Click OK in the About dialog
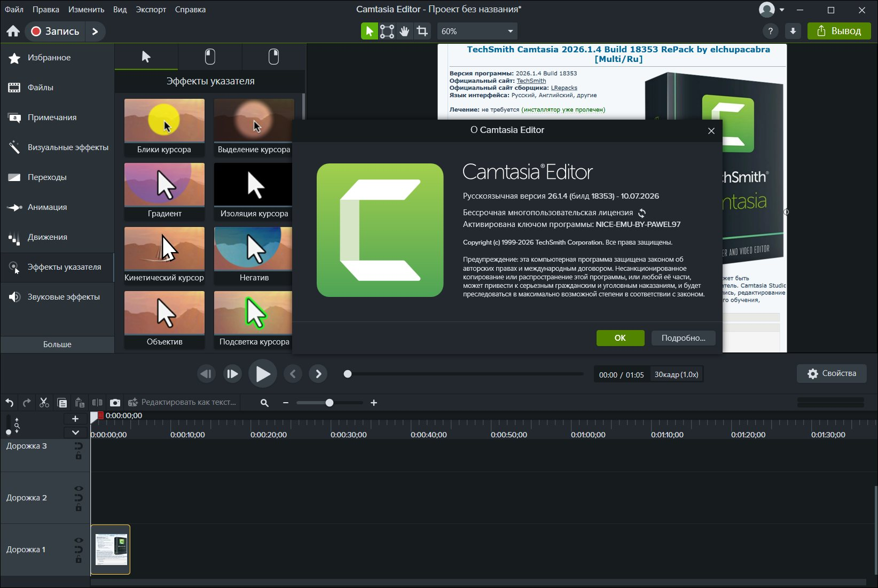Viewport: 878px width, 588px height. tap(620, 338)
